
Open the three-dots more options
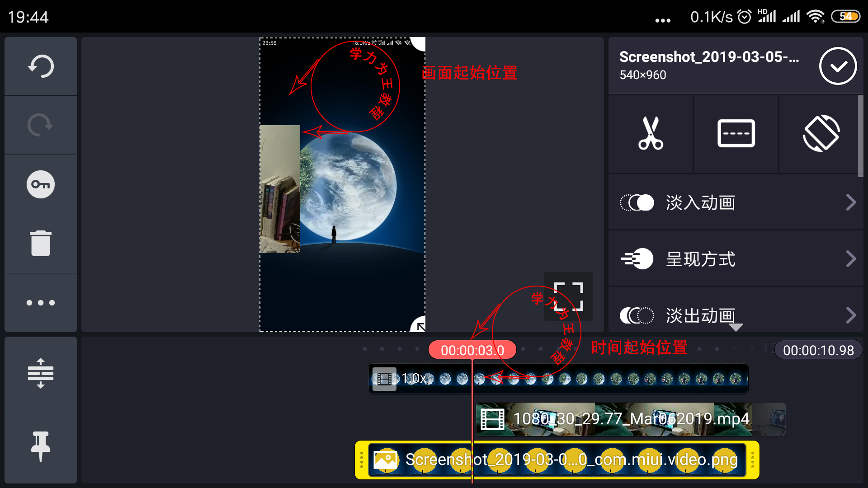coord(41,303)
